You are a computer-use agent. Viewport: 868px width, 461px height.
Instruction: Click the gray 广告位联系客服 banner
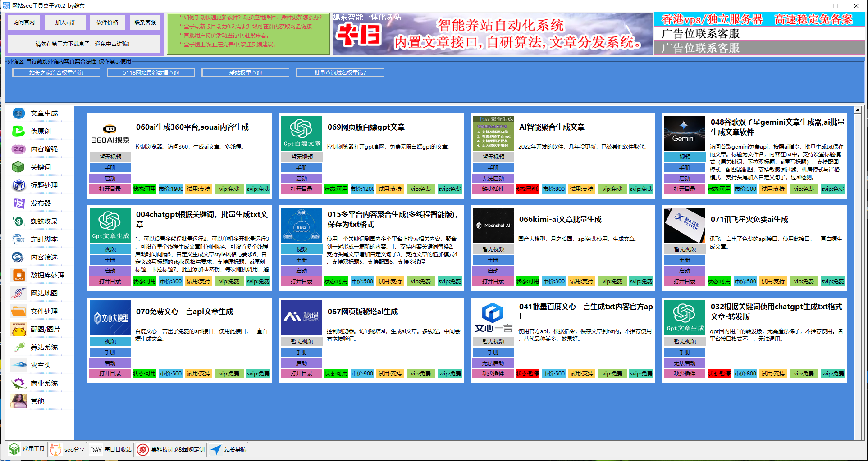(759, 48)
